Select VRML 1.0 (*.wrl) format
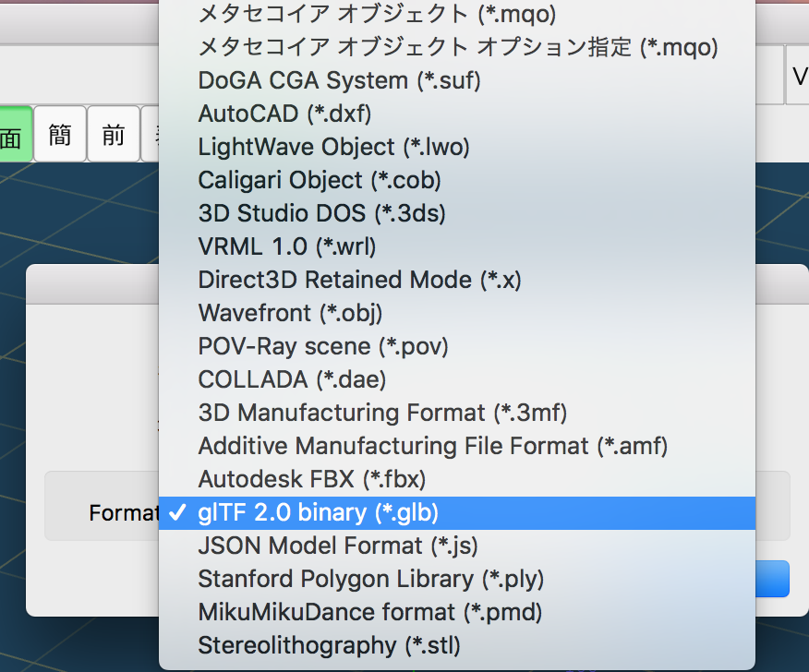The width and height of the screenshot is (809, 672). (x=457, y=246)
